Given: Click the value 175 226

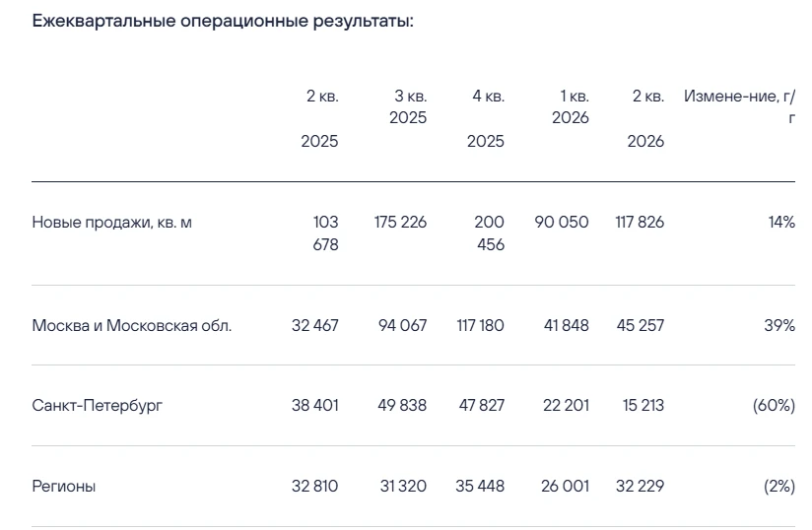Looking at the screenshot, I should point(400,222).
